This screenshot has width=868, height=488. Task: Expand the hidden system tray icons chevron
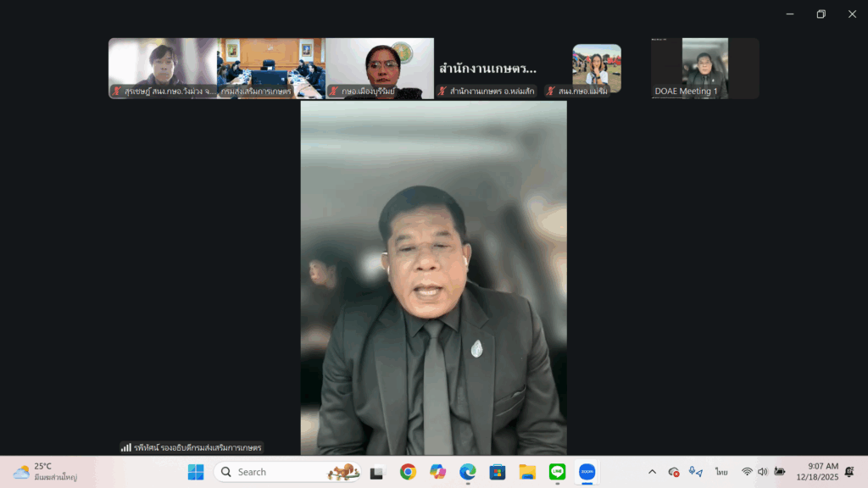pos(652,472)
